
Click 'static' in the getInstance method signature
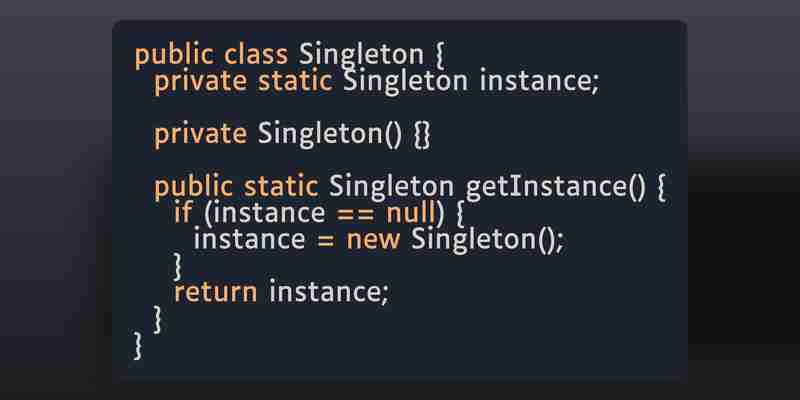(281, 187)
